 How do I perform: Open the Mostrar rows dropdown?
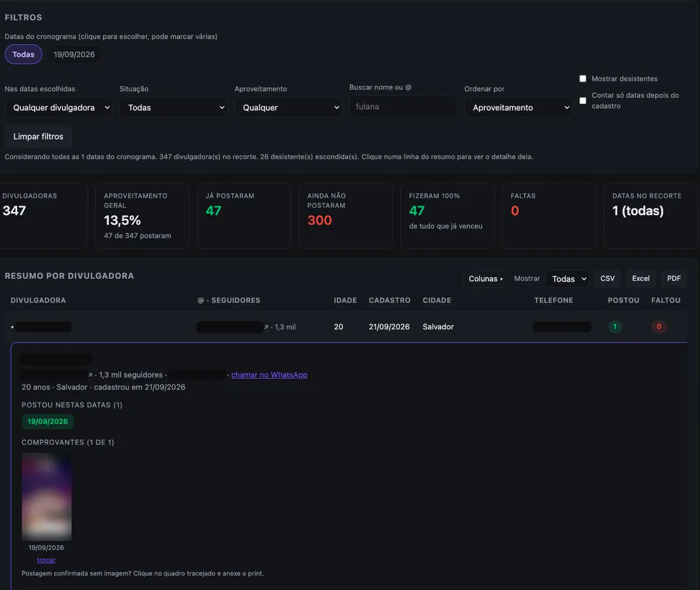tap(568, 279)
